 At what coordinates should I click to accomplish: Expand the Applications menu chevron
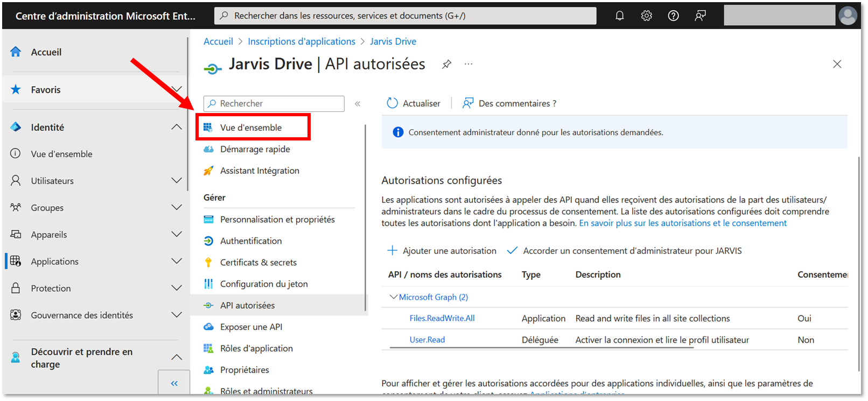[x=177, y=261]
